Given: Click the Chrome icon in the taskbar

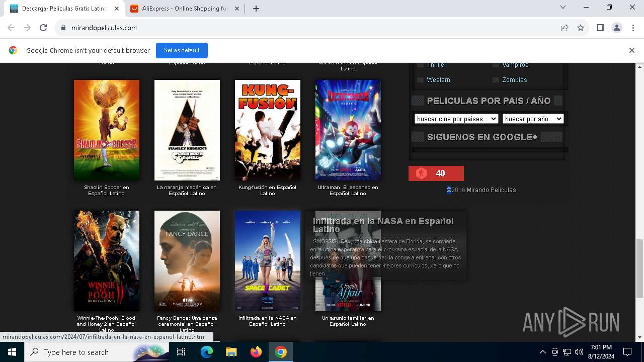Looking at the screenshot, I should pos(281,352).
